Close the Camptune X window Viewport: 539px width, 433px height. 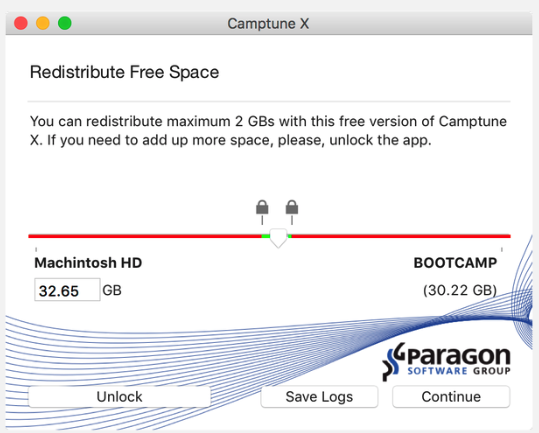pyautogui.click(x=21, y=23)
